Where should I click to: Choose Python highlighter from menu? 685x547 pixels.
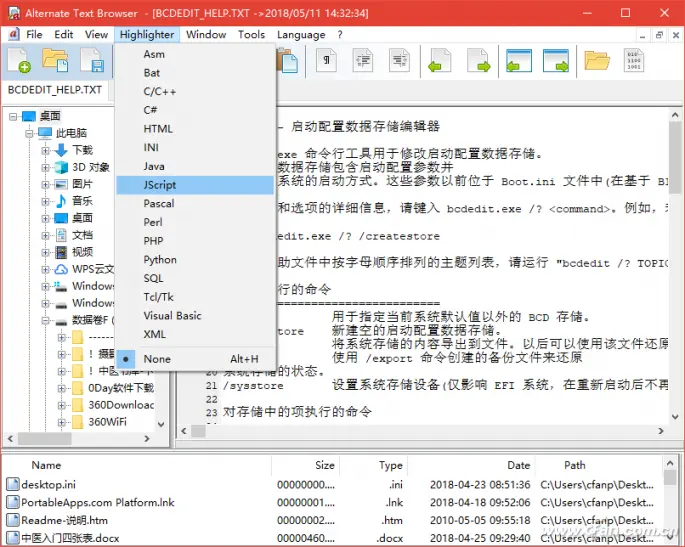[x=195, y=260]
